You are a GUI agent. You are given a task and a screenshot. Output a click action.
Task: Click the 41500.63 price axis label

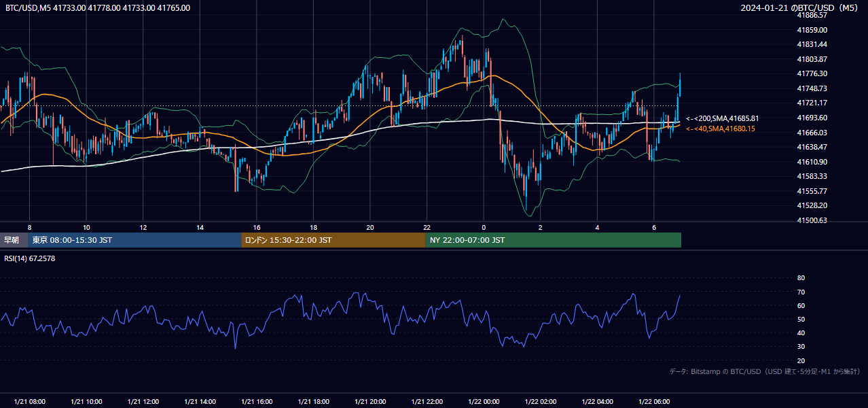click(x=812, y=220)
